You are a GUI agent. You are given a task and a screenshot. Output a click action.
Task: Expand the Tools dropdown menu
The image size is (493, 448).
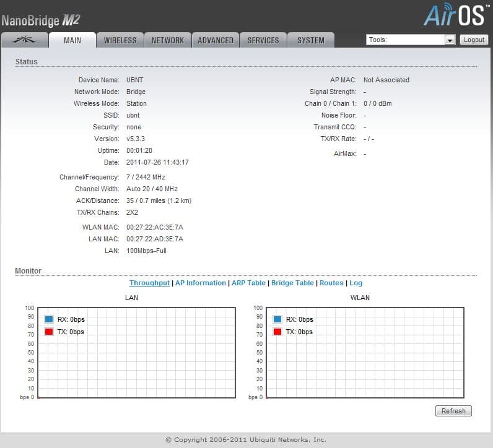pos(450,40)
